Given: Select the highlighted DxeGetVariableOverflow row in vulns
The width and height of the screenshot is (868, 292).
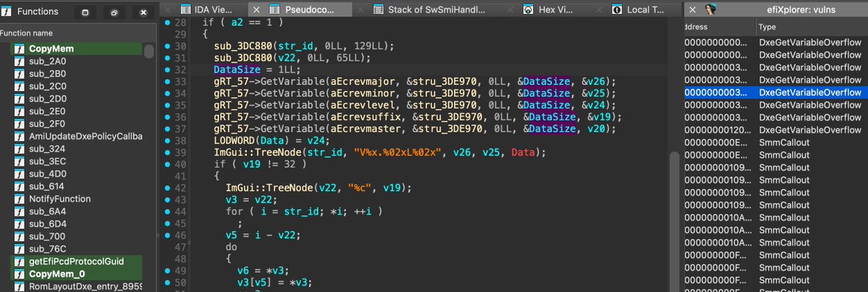Looking at the screenshot, I should 775,92.
